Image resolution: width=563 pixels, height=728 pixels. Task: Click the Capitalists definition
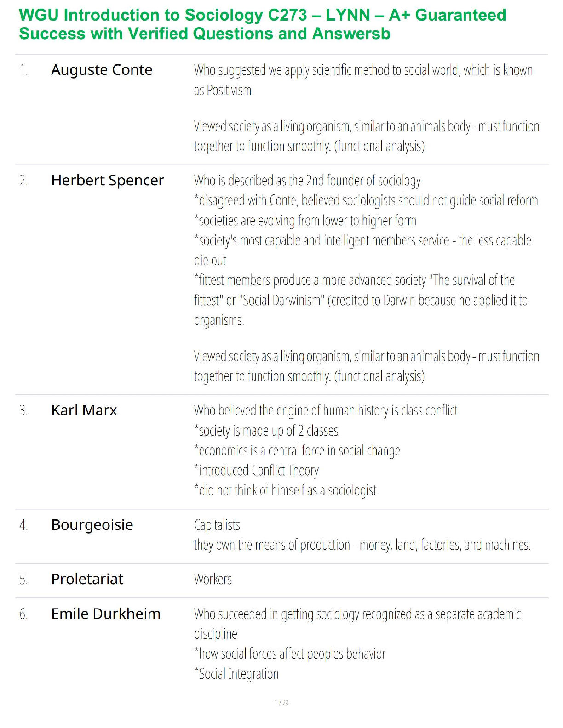(217, 525)
